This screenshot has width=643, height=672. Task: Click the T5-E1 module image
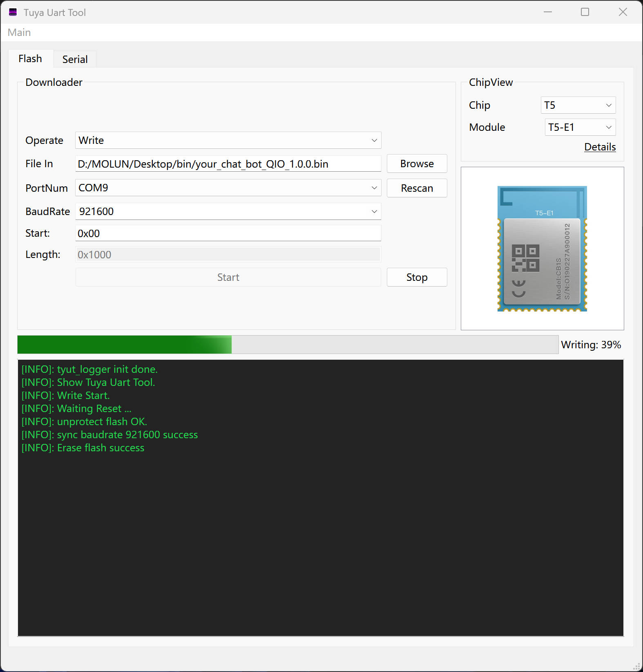coord(542,249)
